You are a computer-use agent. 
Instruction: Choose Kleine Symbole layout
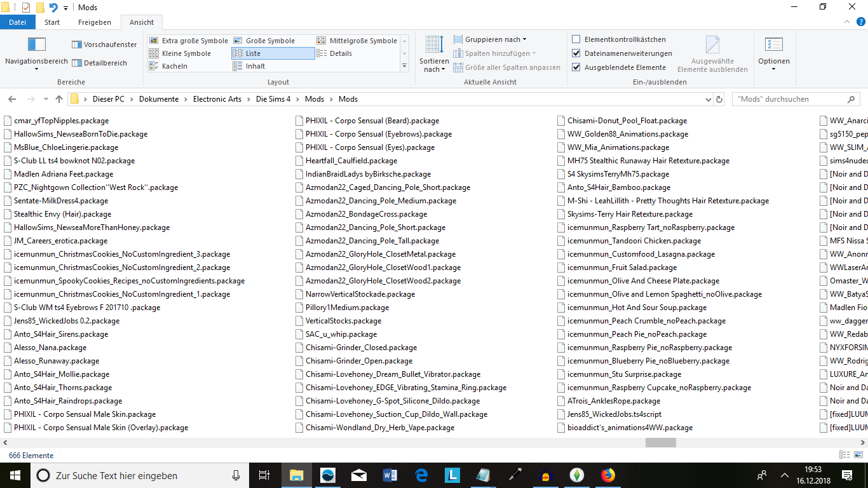[180, 53]
